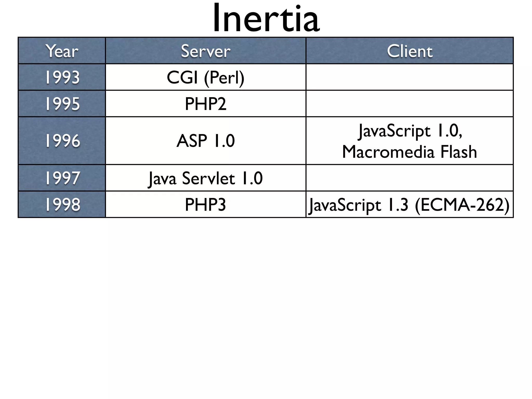Click the 1993 year cell

pos(62,77)
